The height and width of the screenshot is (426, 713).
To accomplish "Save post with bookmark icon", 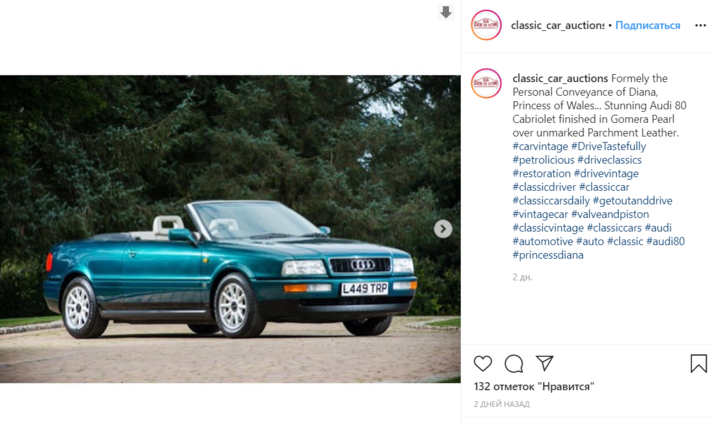I will (698, 364).
